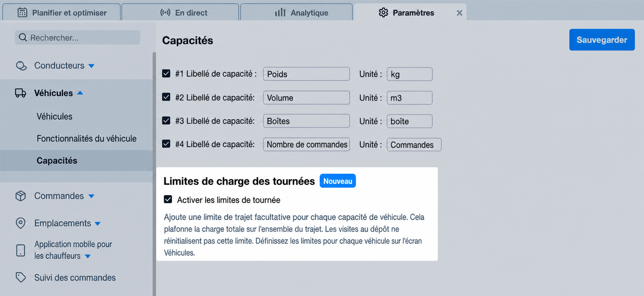Click the Commandes box icon
Screen dimensions: 644x296
click(x=21, y=196)
